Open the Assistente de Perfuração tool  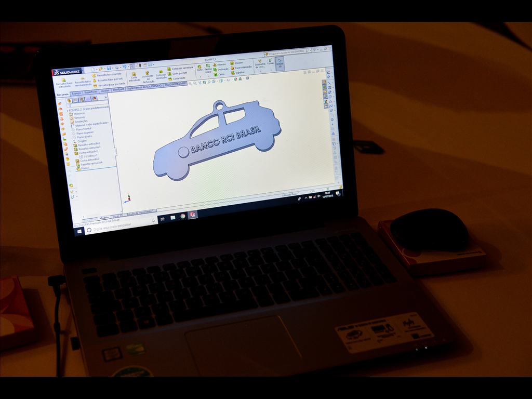tap(148, 77)
